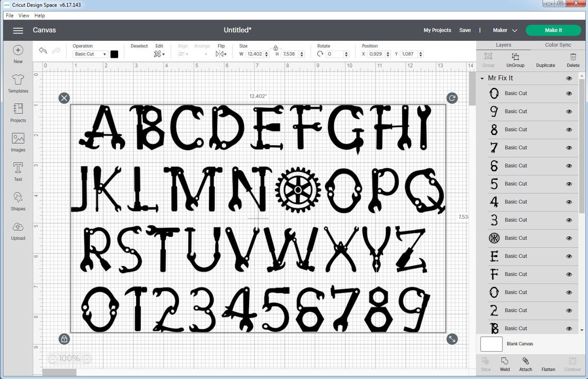Toggle visibility of the gear Basic Cut layer

(569, 238)
